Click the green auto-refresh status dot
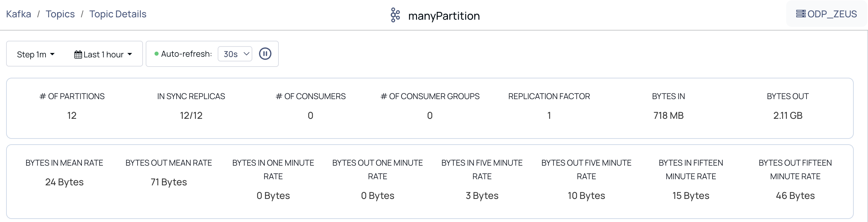868x222 pixels. [x=157, y=54]
